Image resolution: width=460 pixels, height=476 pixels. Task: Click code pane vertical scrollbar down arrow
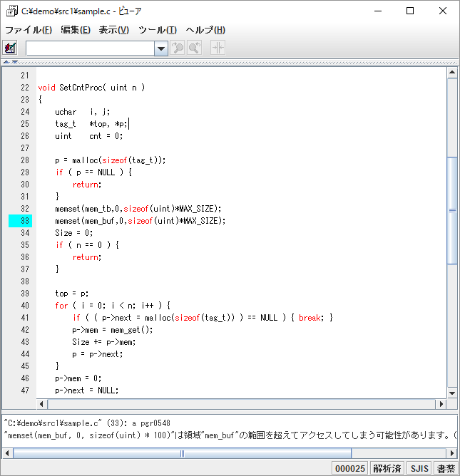click(452, 393)
